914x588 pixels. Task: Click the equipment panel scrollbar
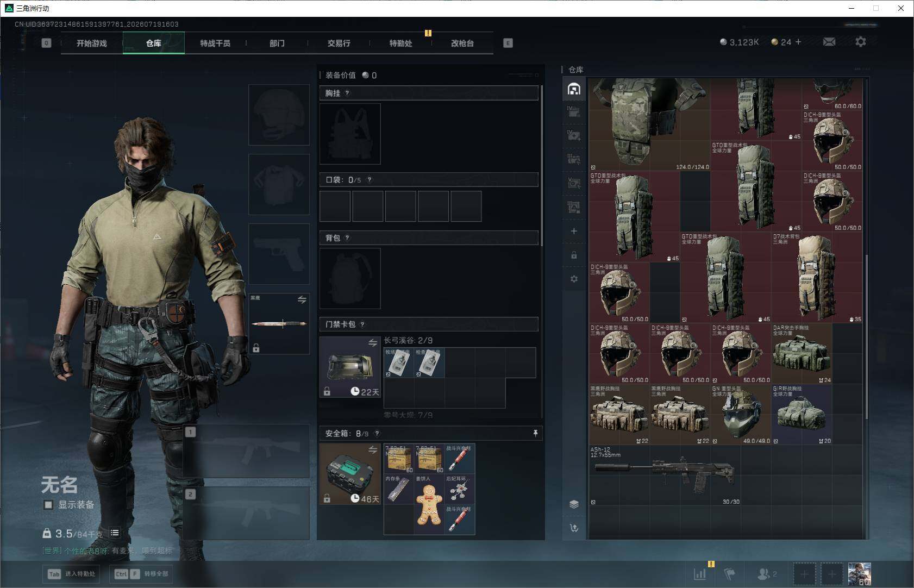pyautogui.click(x=542, y=166)
